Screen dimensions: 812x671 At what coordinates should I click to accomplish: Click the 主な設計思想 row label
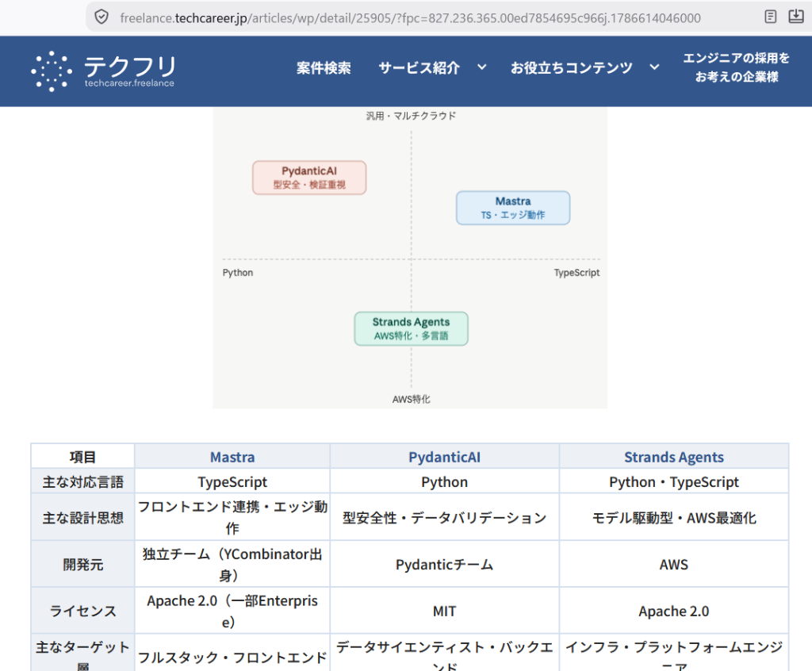[82, 517]
